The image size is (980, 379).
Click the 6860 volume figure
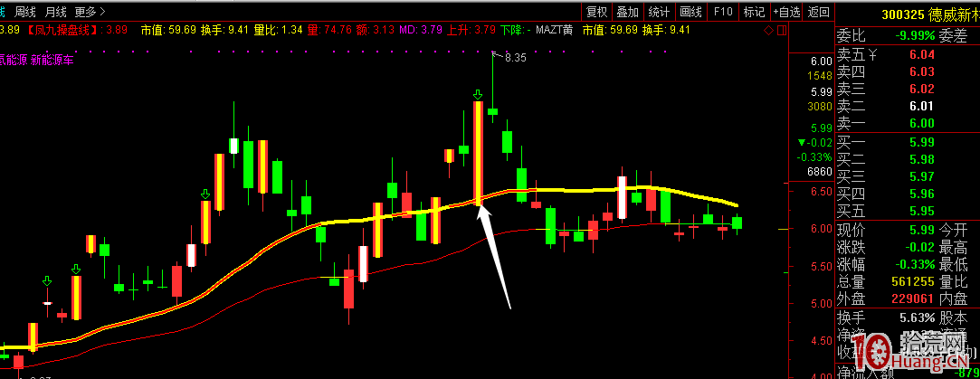[x=819, y=171]
